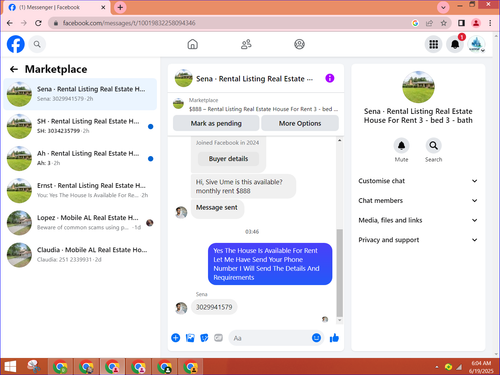The image size is (500, 375).
Task: Open the first Chrome icon on taskbar
Action: click(60, 367)
